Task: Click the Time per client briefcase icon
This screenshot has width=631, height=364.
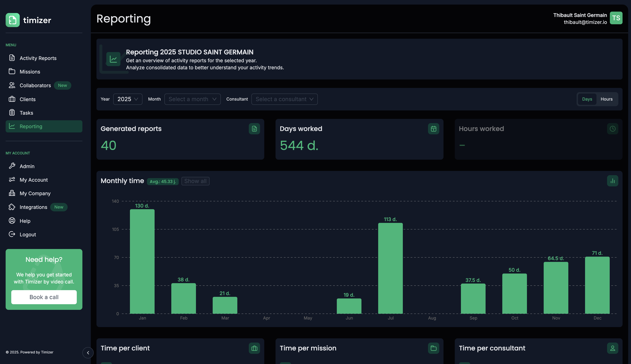Action: (254, 348)
